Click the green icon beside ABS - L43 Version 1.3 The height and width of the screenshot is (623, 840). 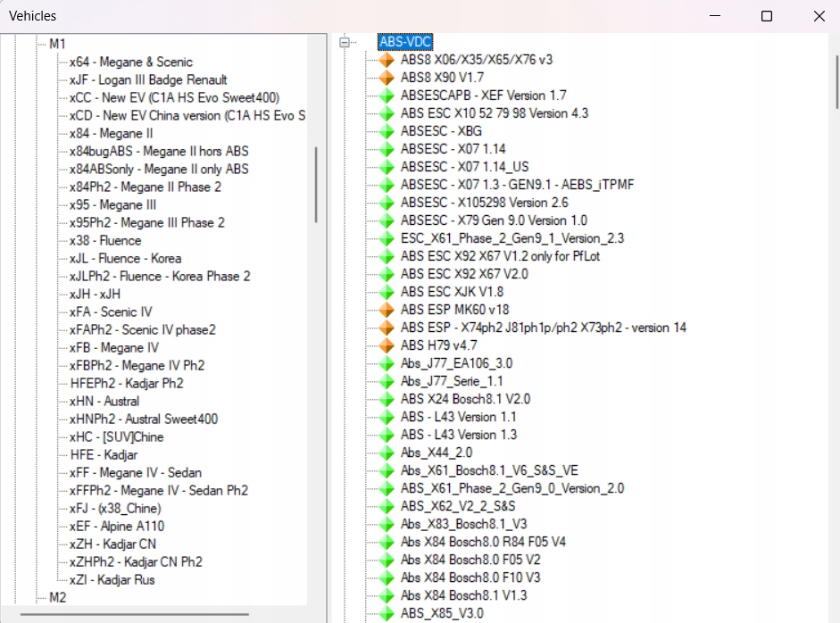[x=387, y=435]
